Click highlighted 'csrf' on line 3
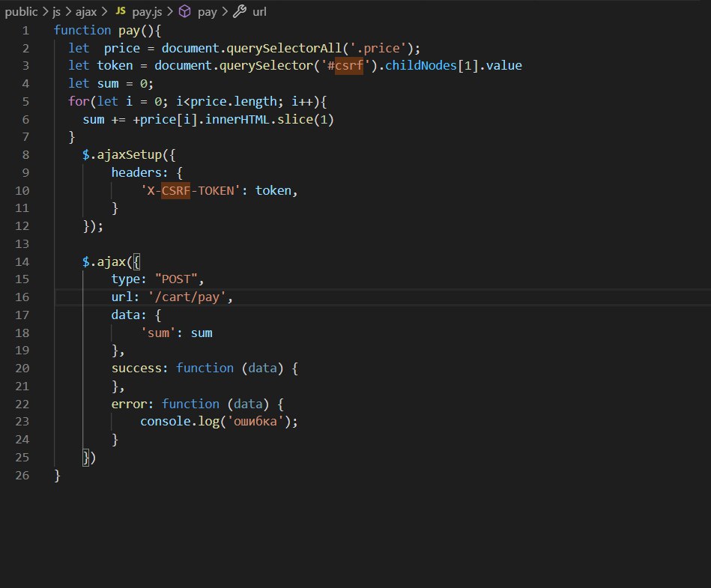Screen dimensions: 711x588 [x=349, y=66]
